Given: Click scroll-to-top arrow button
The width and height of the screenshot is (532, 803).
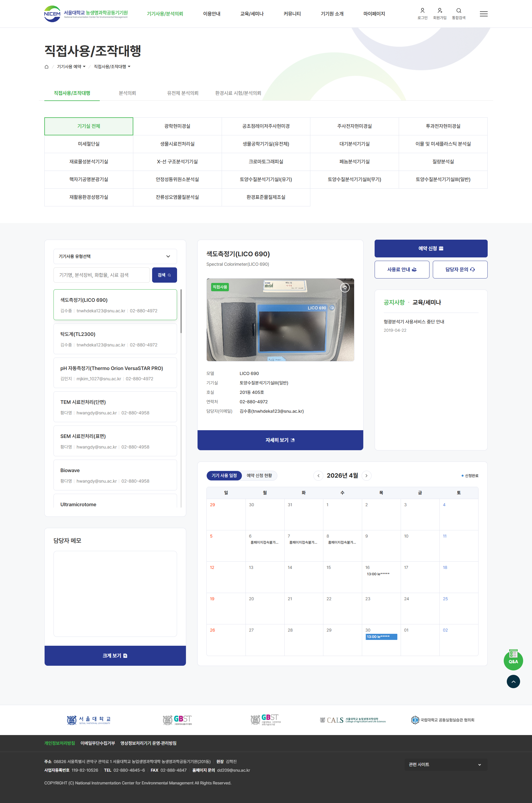Looking at the screenshot, I should (x=513, y=681).
